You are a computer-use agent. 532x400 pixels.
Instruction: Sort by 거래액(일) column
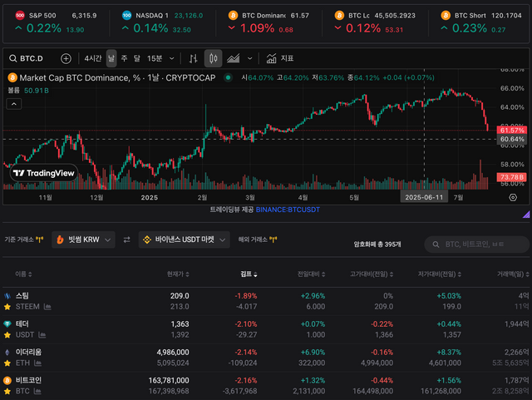513,274
